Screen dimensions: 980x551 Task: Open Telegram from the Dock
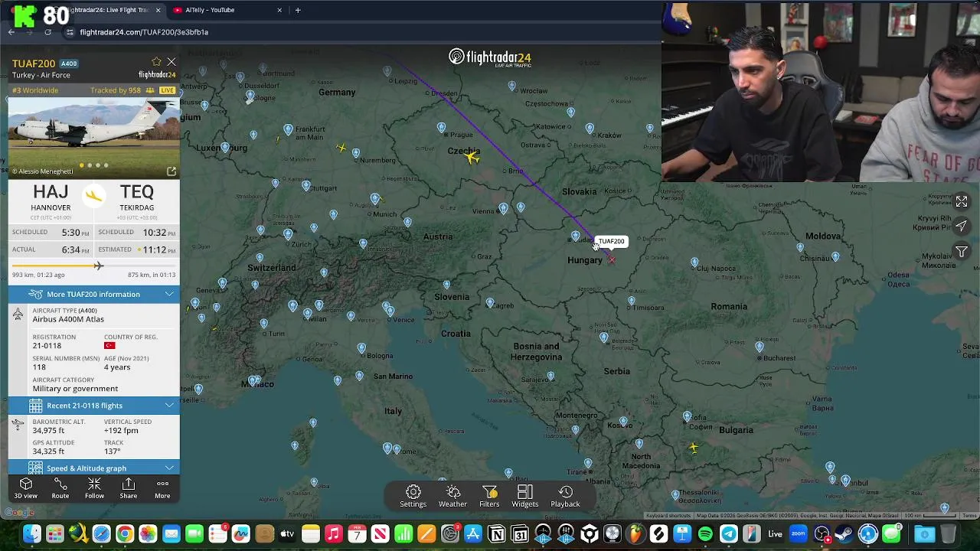[729, 534]
